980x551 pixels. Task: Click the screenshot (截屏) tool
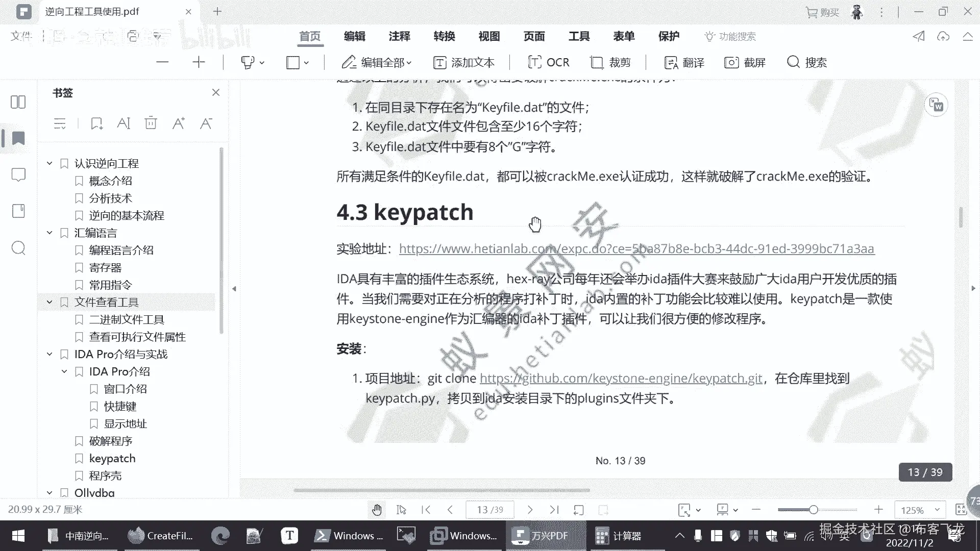tap(745, 62)
